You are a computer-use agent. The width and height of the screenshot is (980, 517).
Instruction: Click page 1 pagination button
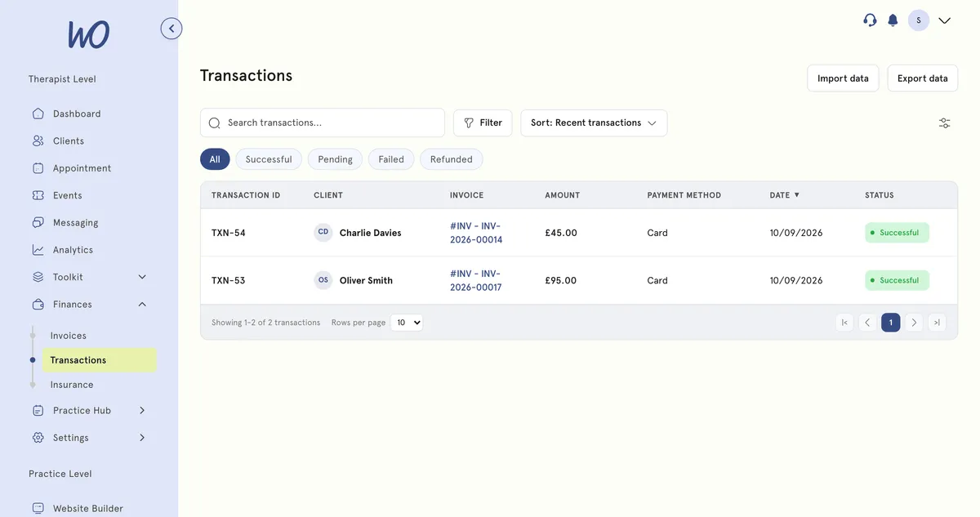pos(891,323)
